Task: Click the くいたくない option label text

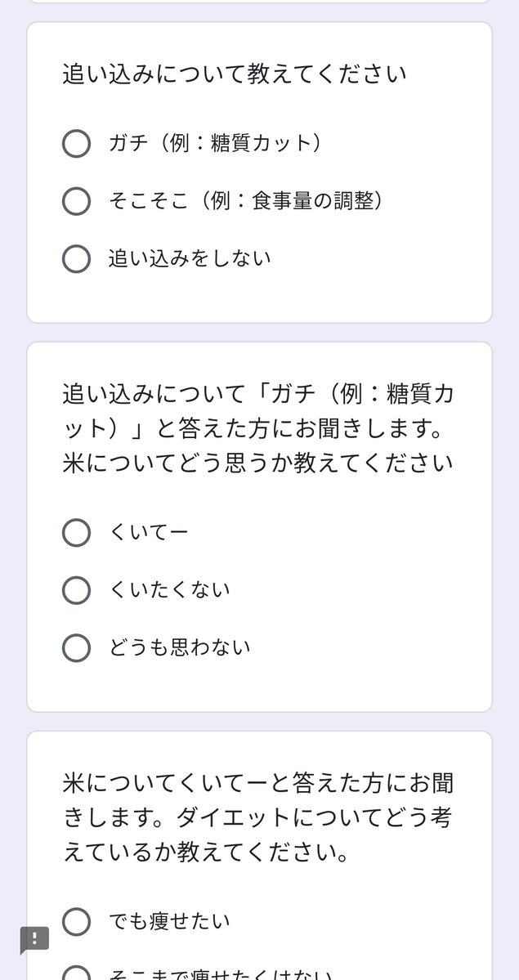Action: tap(169, 589)
